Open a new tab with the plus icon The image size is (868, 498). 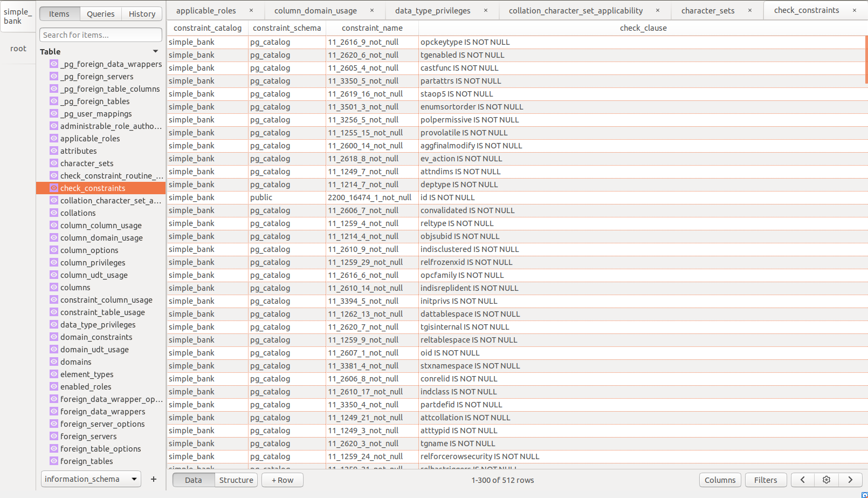pos(153,479)
